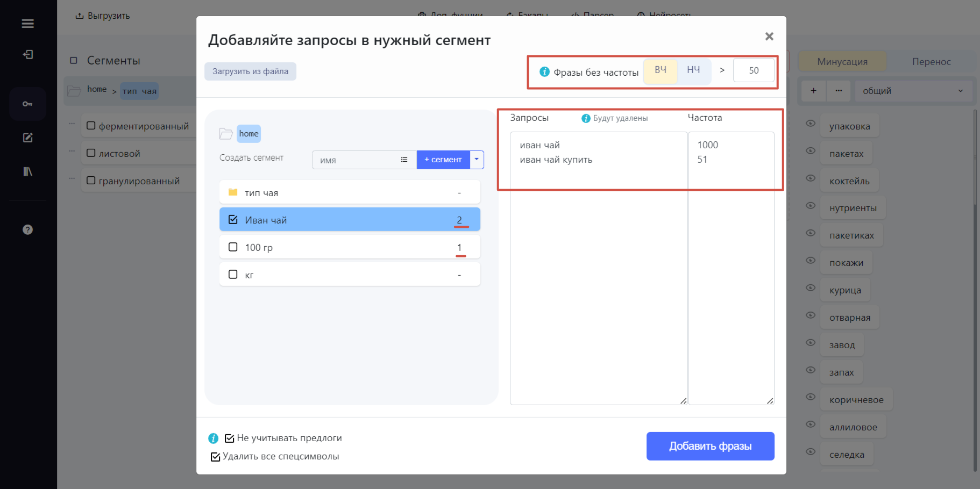
Task: Click the three-dots button next to plus
Action: point(839,91)
